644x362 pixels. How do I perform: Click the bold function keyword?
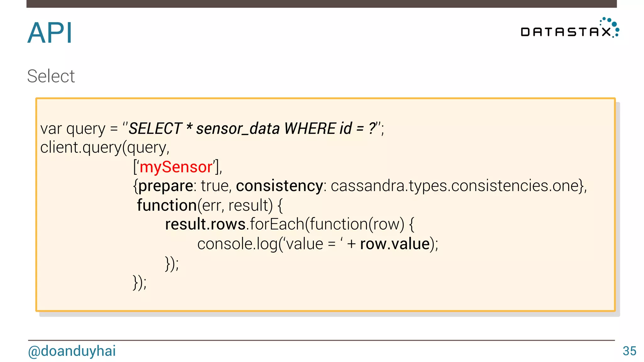coord(167,206)
